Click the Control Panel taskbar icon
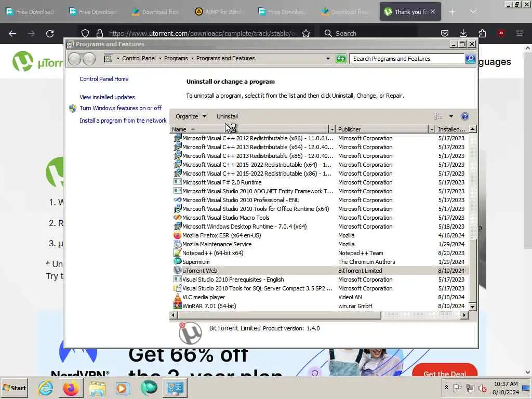The width and height of the screenshot is (532, 399). 175,388
